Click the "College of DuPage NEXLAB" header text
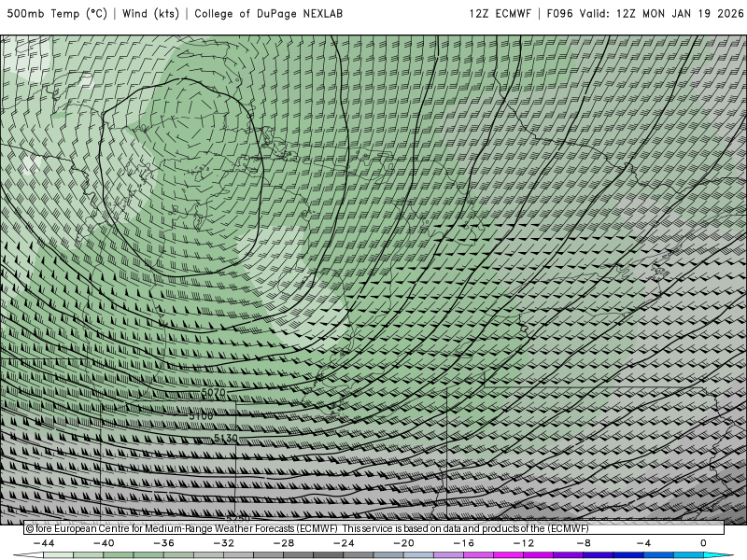This screenshot has height=560, width=747. pos(269,14)
